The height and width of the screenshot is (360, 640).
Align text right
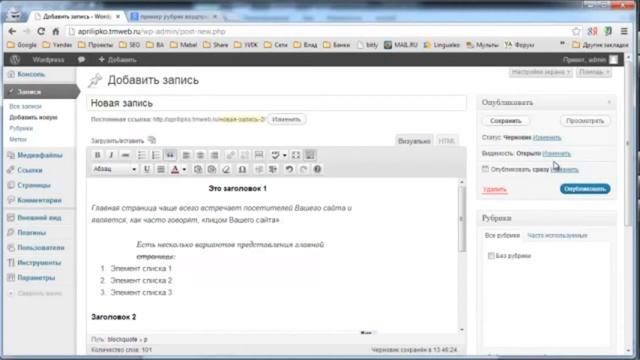point(215,155)
